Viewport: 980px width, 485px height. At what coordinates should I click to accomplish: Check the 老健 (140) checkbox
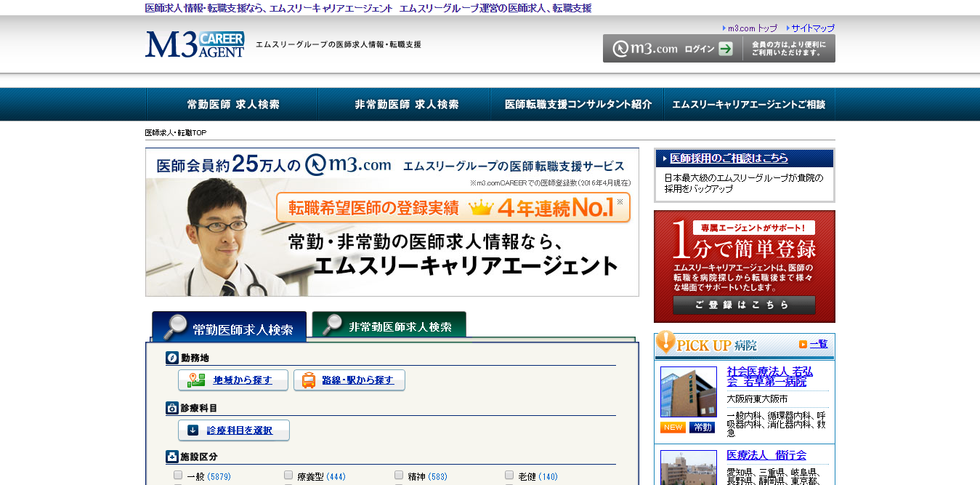pos(509,476)
